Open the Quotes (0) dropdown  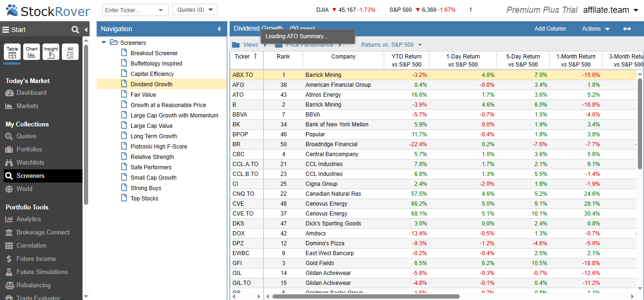(x=195, y=10)
